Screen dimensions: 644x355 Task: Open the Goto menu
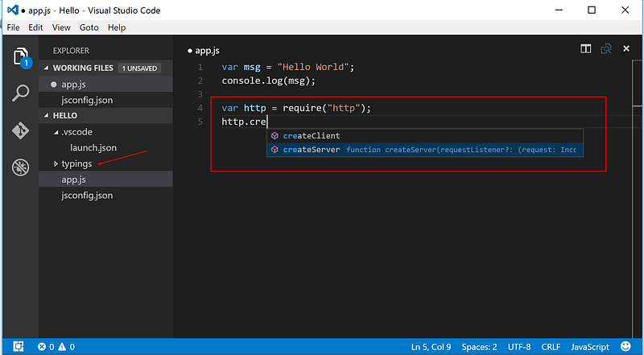[x=89, y=27]
